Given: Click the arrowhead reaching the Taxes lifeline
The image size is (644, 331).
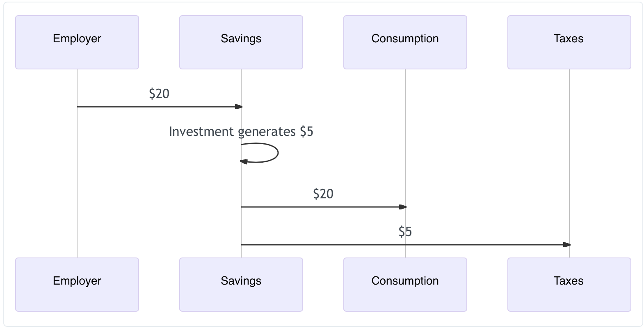Looking at the screenshot, I should [567, 245].
